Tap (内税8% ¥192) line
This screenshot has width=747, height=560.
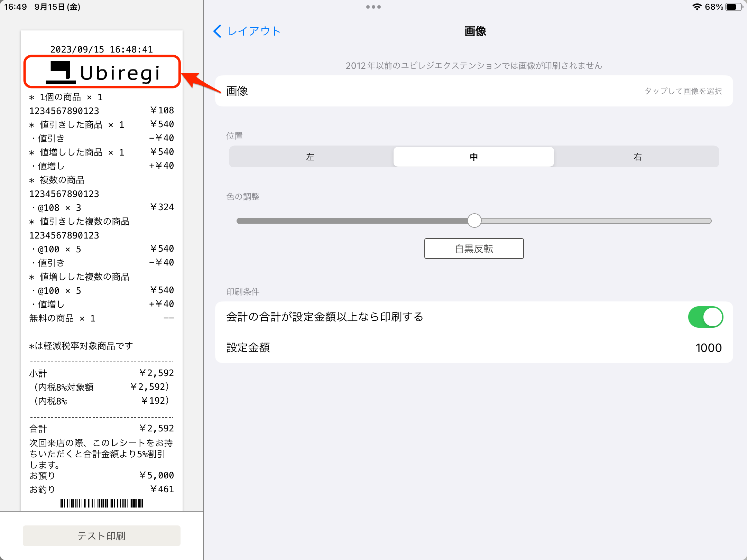click(102, 401)
